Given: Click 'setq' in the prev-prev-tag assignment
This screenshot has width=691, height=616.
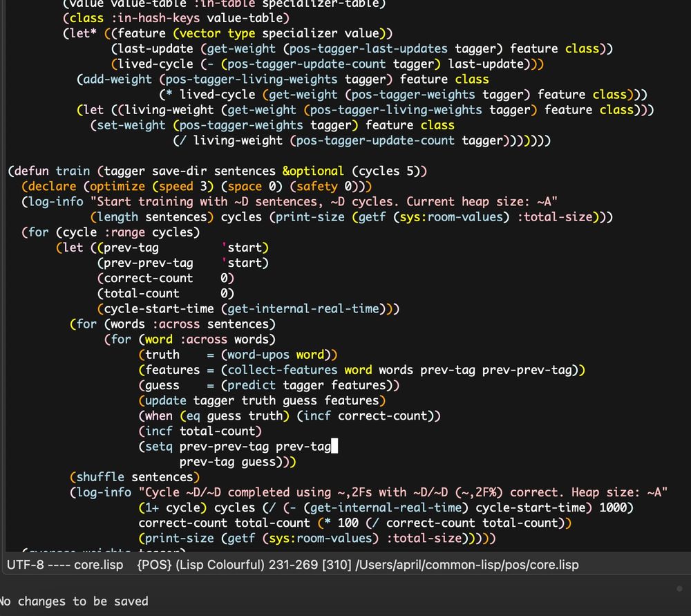Looking at the screenshot, I should point(159,447).
